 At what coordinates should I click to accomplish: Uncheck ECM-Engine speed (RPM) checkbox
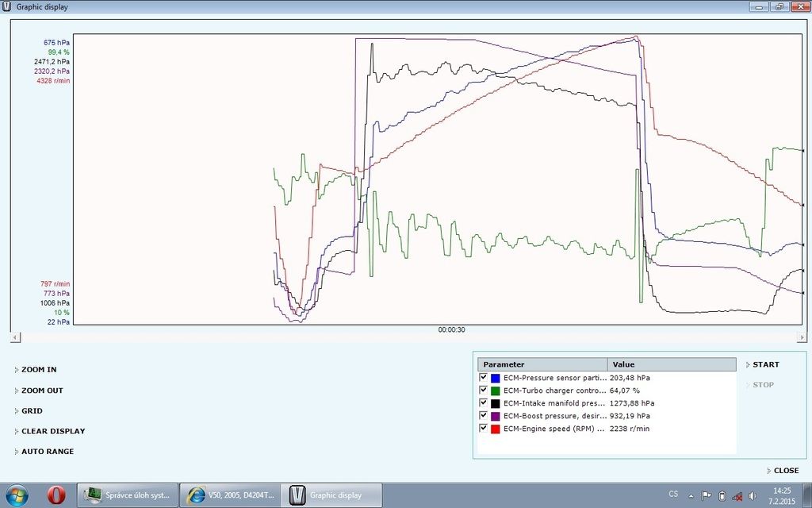pos(484,428)
